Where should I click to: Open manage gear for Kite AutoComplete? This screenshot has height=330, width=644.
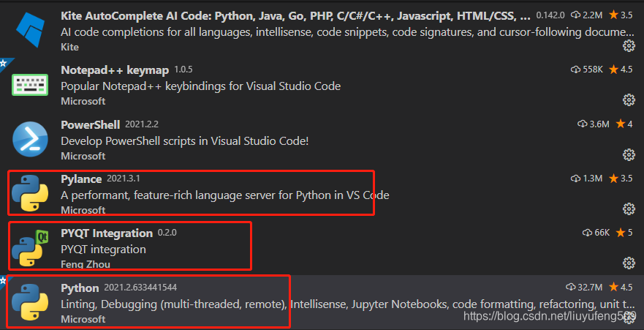629,46
